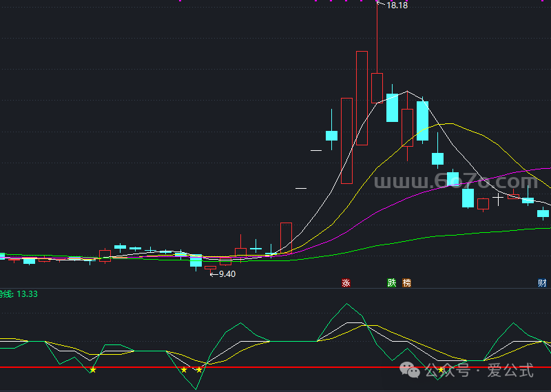
Task: Click the green 跌 marker icon
Action: (392, 283)
